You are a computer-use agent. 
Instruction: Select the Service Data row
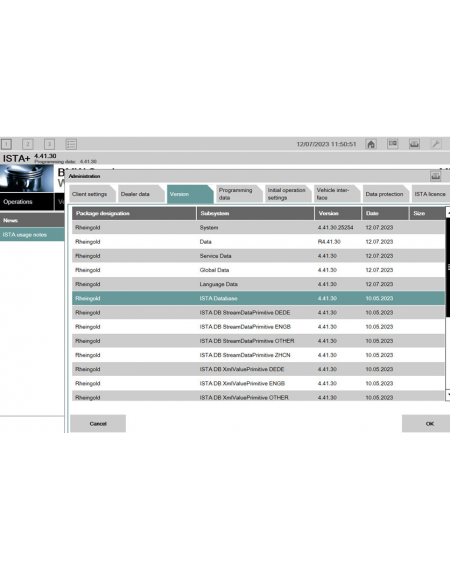258,256
